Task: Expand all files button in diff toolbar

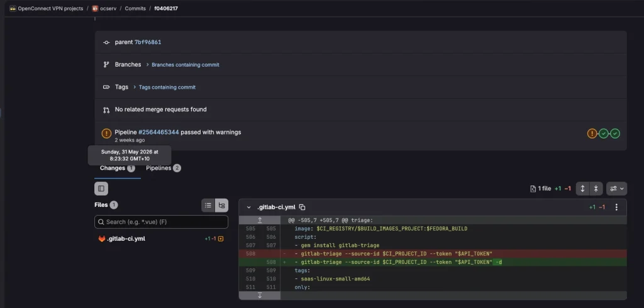Action: [x=582, y=189]
